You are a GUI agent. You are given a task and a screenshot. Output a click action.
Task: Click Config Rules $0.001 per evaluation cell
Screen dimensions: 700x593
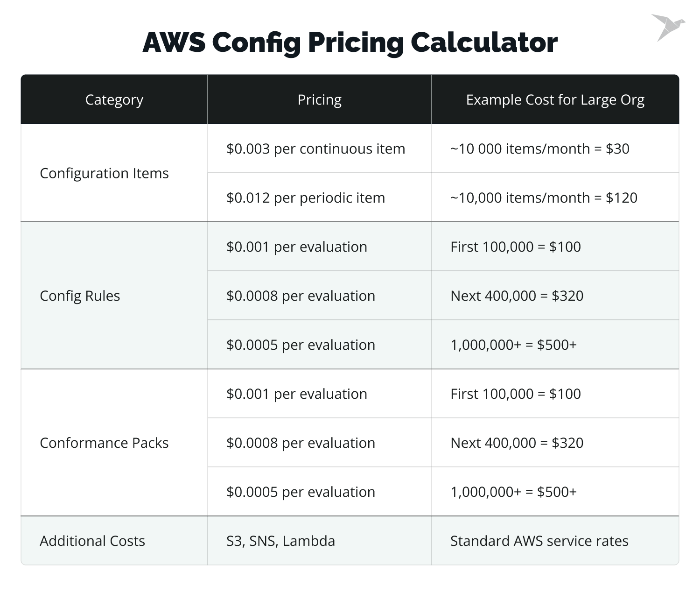pos(297,247)
